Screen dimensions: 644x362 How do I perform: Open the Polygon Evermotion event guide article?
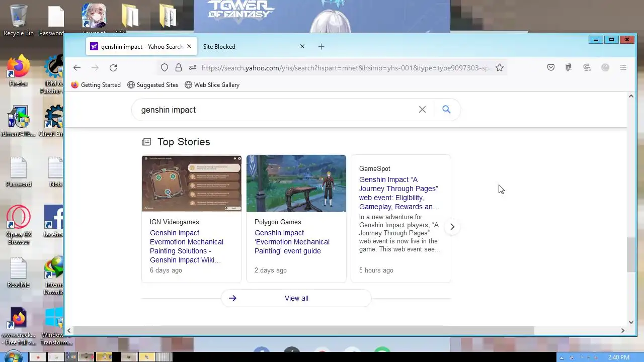point(292,242)
